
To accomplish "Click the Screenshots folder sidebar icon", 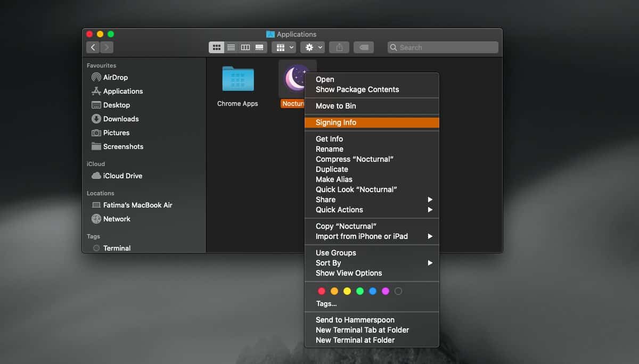I will coord(96,146).
